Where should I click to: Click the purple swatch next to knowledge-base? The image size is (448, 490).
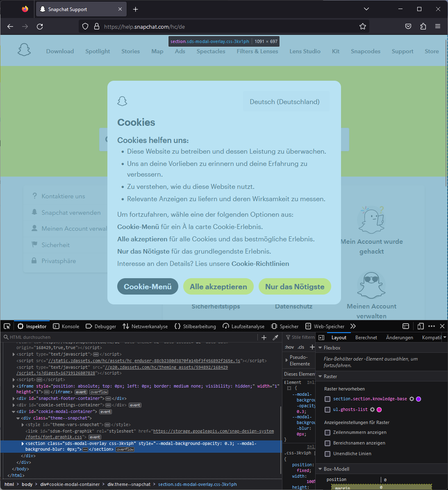[418, 399]
